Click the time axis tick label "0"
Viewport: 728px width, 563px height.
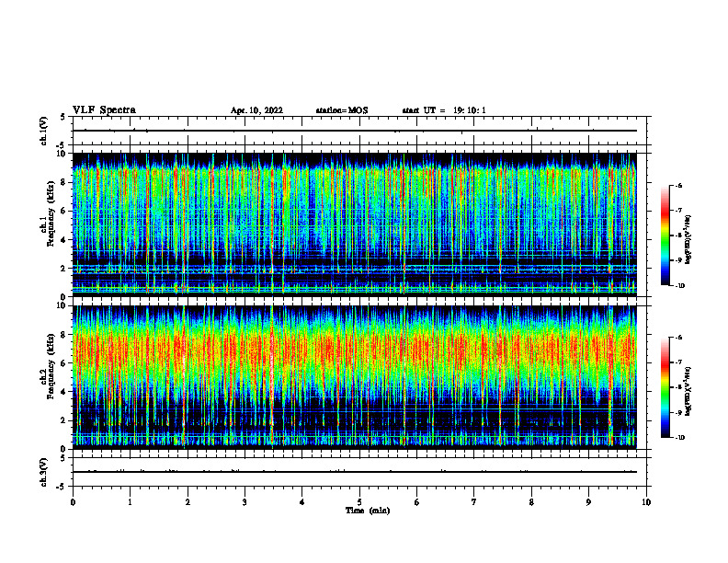click(x=73, y=502)
